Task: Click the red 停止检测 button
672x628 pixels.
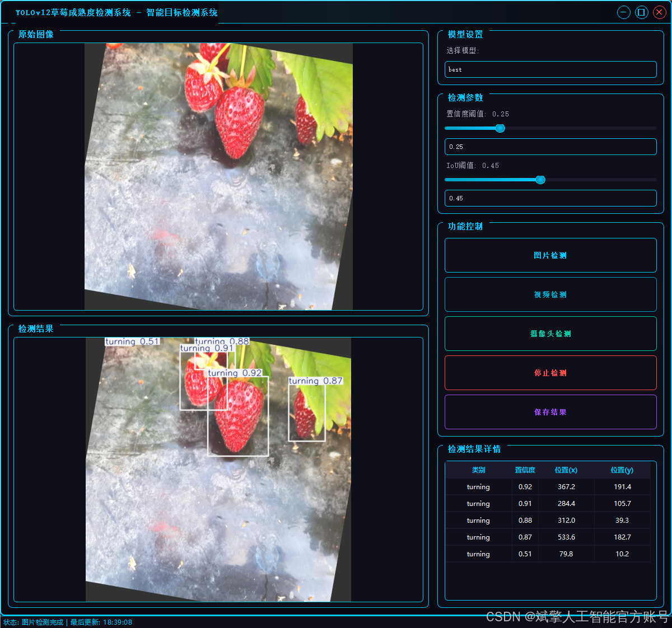Action: 550,373
